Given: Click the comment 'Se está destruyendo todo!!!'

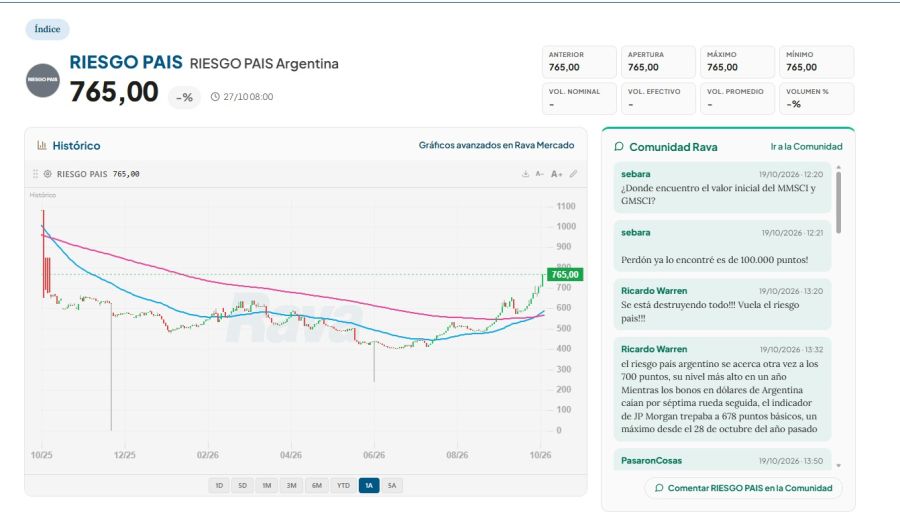Looking at the screenshot, I should pos(710,311).
